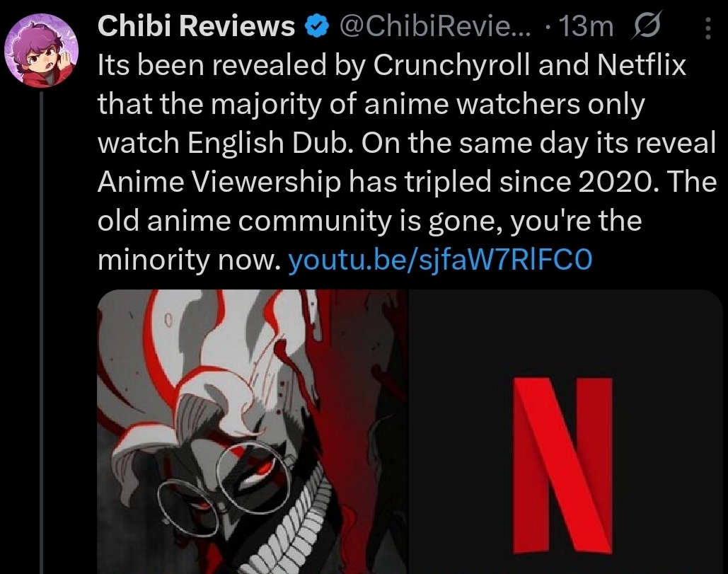
Task: Open the Chibi Reviews display name
Action: pos(196,26)
